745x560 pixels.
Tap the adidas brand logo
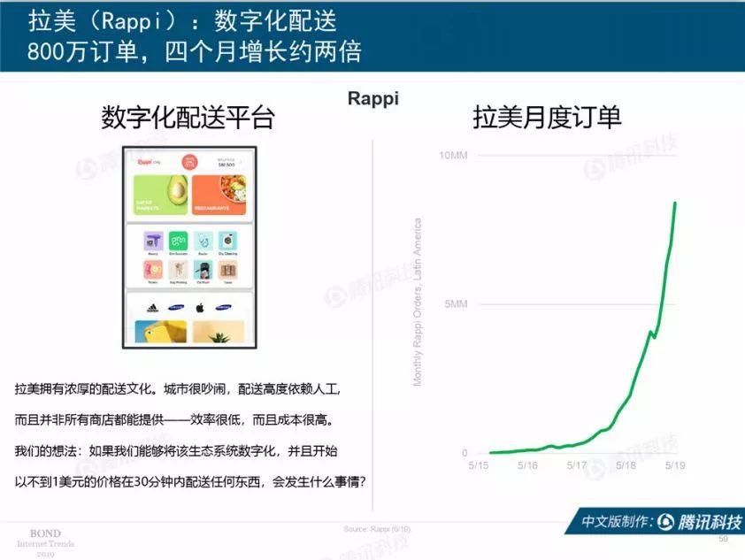pyautogui.click(x=152, y=308)
